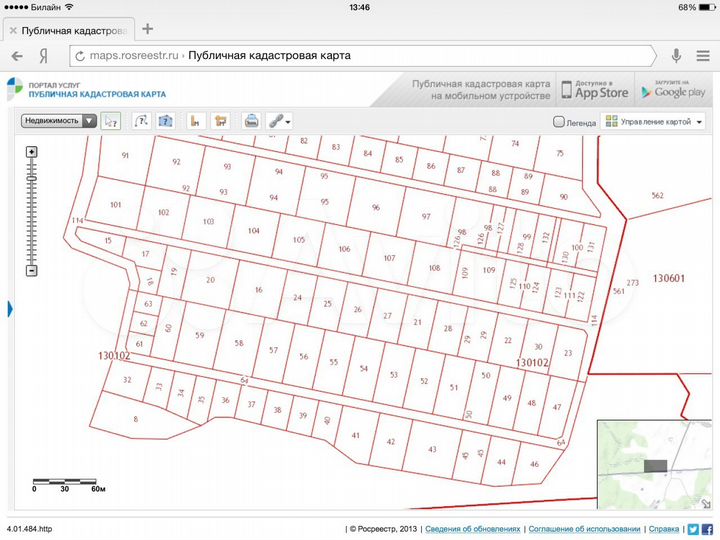Open the Facebook share icon

(708, 529)
